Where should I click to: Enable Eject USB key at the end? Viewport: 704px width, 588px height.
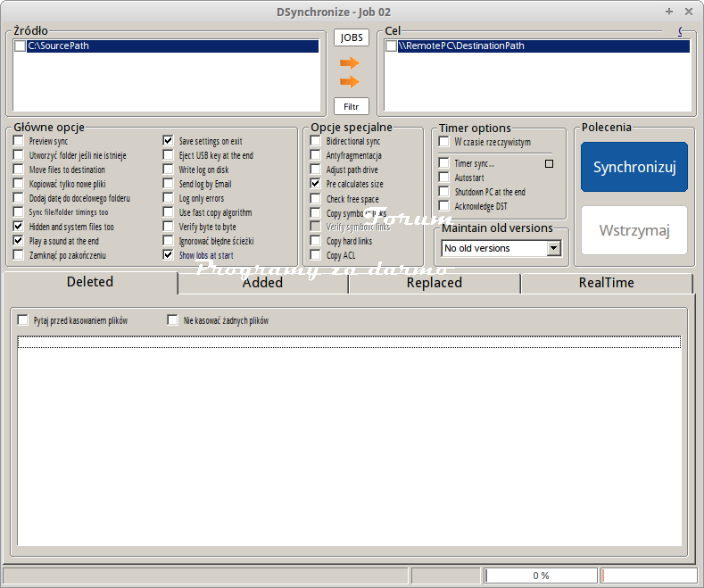[168, 155]
